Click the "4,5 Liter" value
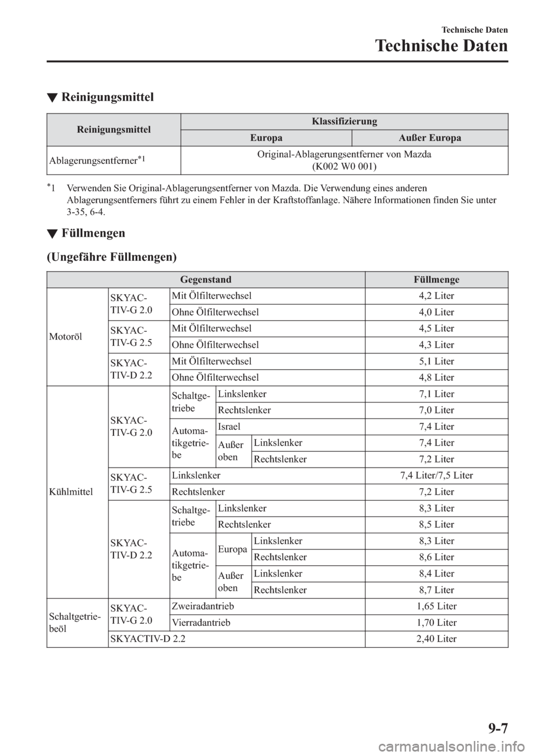Viewport: 534px width, 756px height. 437,329
